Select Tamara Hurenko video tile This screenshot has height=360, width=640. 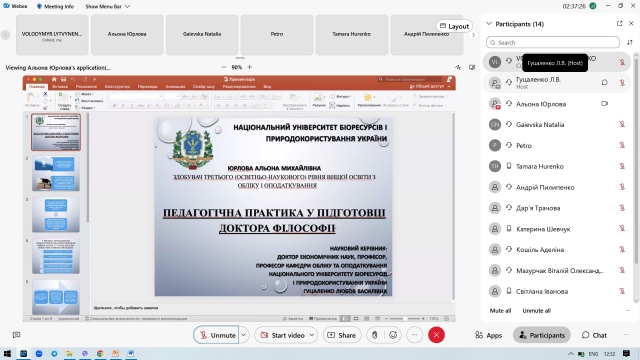(351, 35)
